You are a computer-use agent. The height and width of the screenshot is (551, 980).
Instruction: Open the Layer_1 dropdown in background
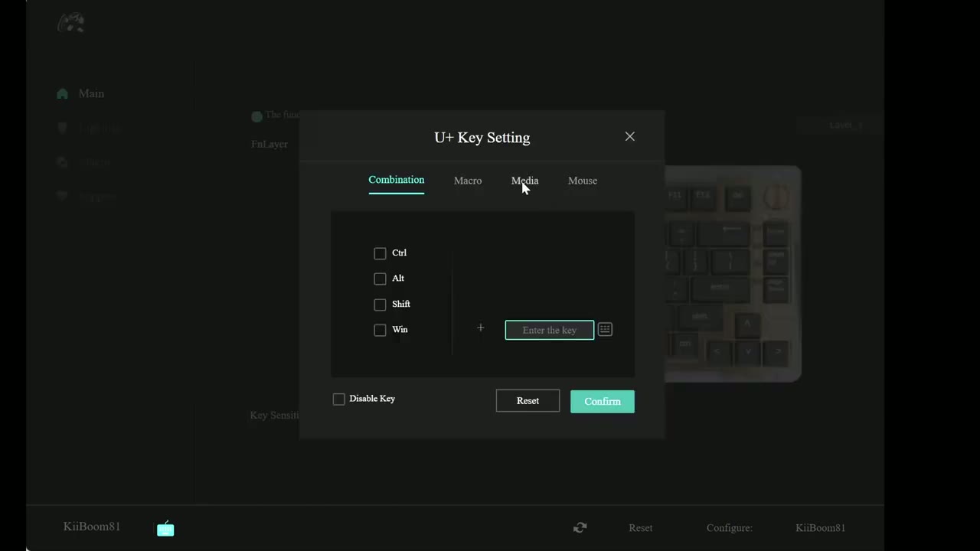pos(841,125)
